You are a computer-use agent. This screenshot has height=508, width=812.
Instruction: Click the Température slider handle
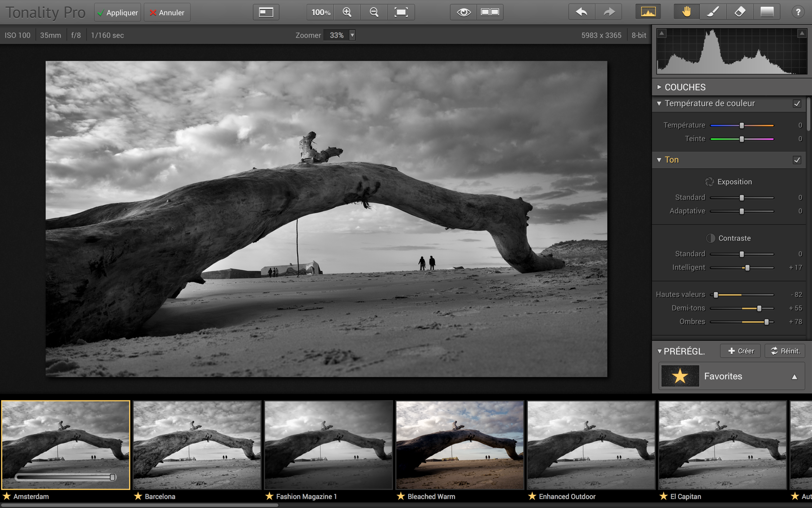point(742,126)
